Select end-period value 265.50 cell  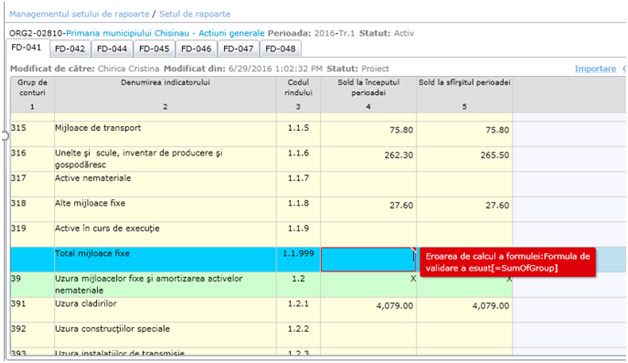point(465,159)
